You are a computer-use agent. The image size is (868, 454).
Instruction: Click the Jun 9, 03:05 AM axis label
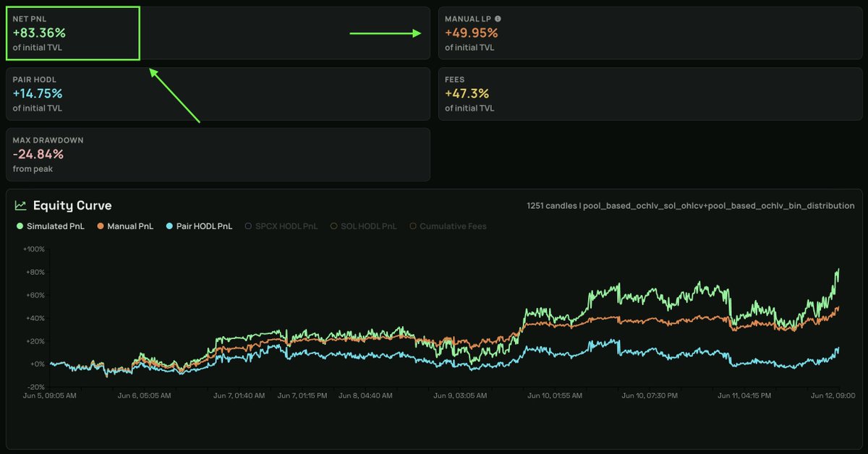click(459, 396)
